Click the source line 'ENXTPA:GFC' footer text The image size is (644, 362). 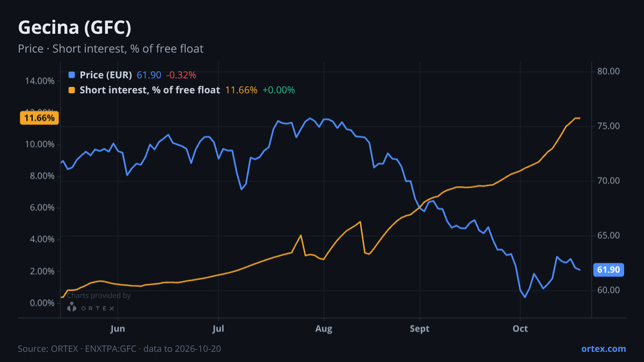pyautogui.click(x=119, y=349)
